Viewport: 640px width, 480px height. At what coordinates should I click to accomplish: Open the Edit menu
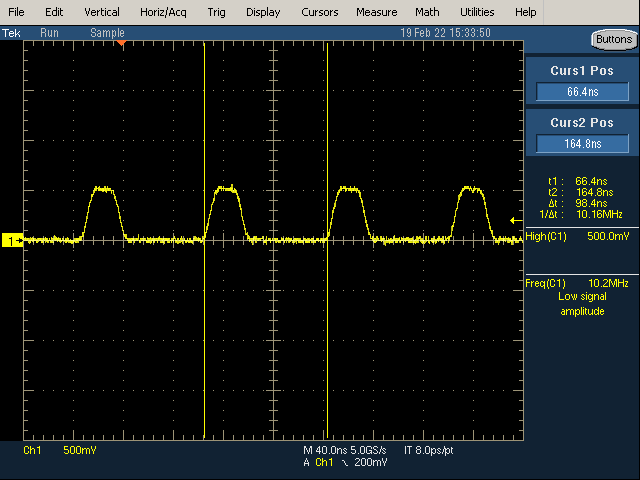pos(54,12)
